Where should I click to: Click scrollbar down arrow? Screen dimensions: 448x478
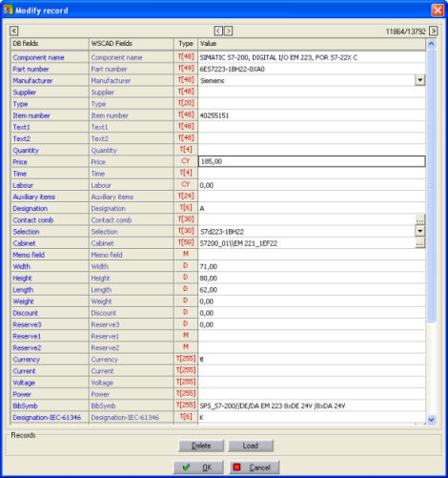pos(431,420)
